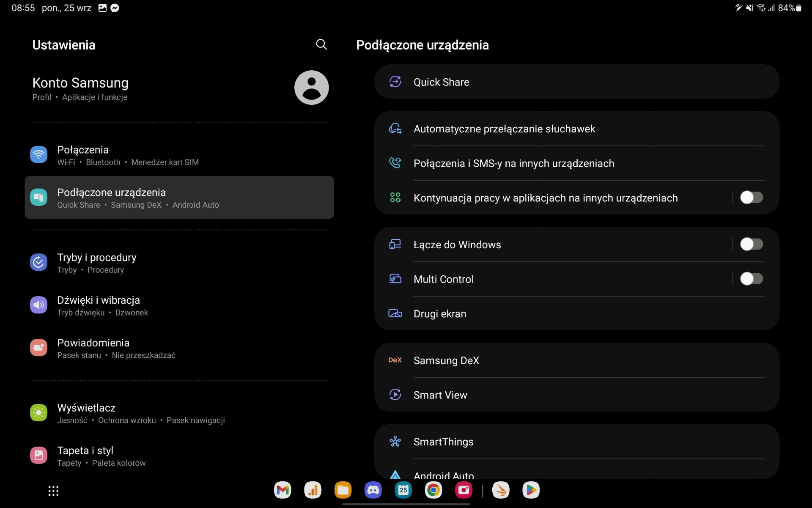Open Tapeta i styl category
The width and height of the screenshot is (812, 508).
point(179,456)
